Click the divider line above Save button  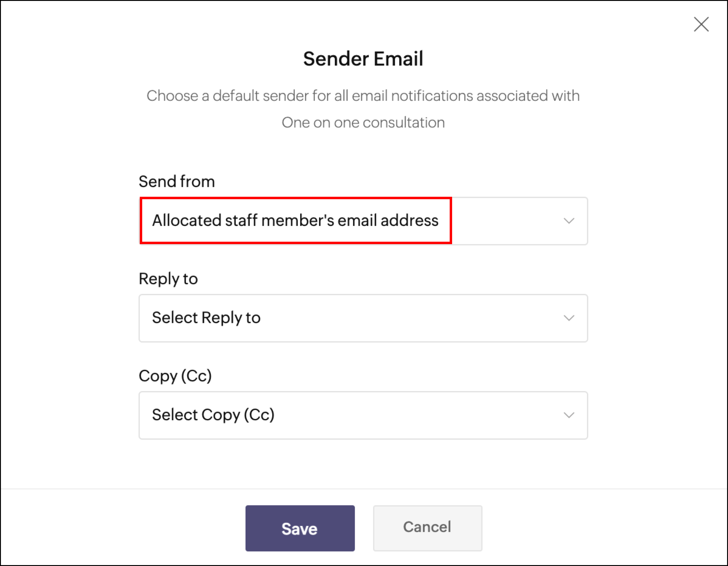364,489
